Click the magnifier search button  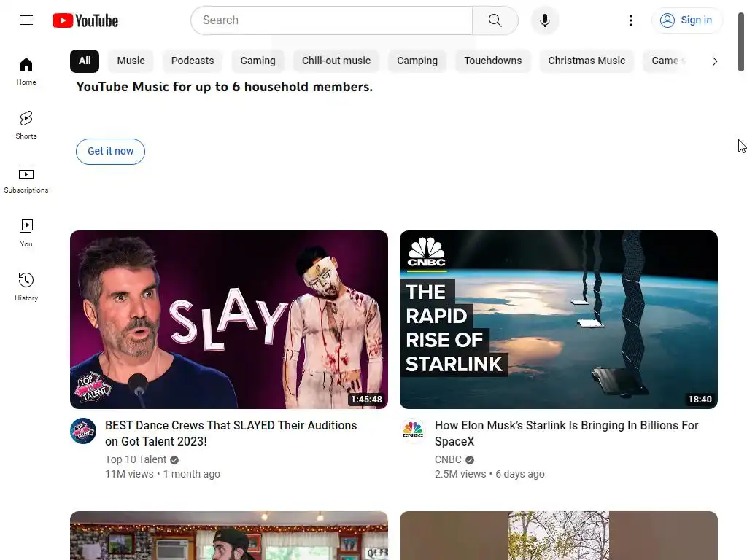pos(495,20)
